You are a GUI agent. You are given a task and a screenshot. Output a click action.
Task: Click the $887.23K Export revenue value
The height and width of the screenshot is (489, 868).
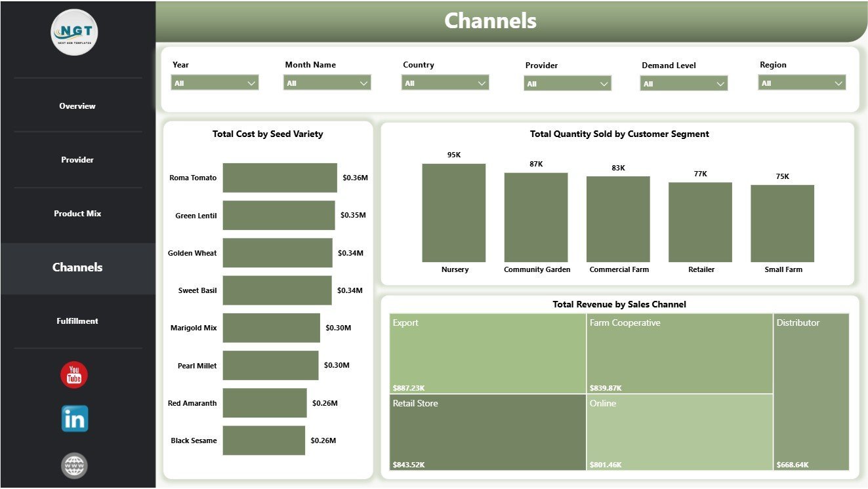pyautogui.click(x=409, y=387)
